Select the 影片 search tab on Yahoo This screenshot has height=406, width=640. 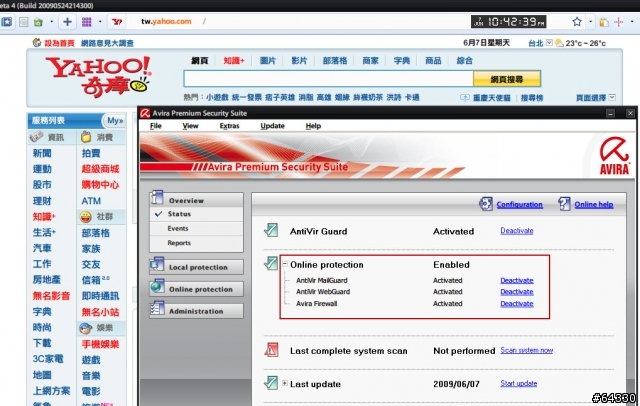(x=299, y=61)
